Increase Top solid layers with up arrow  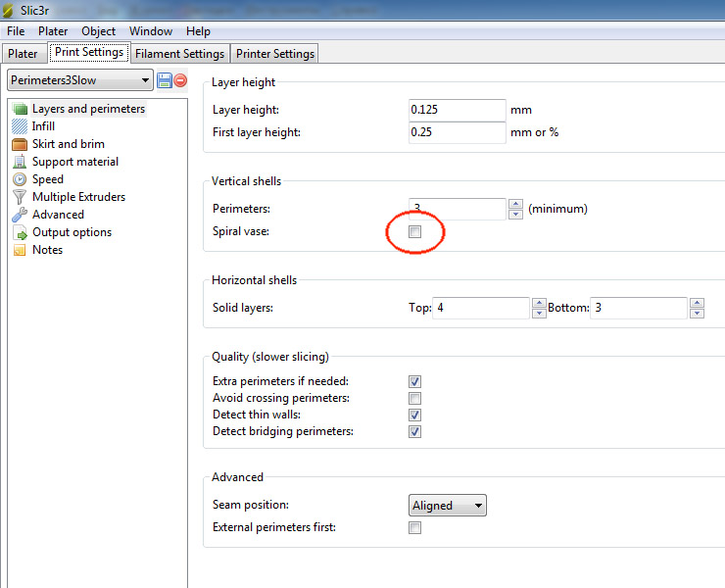pyautogui.click(x=539, y=303)
